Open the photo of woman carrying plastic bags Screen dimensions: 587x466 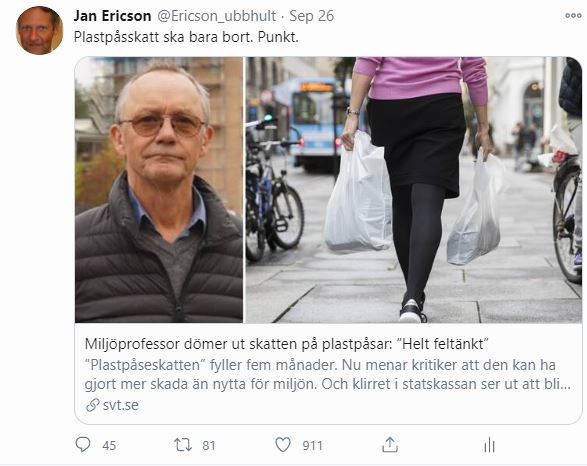point(414,190)
